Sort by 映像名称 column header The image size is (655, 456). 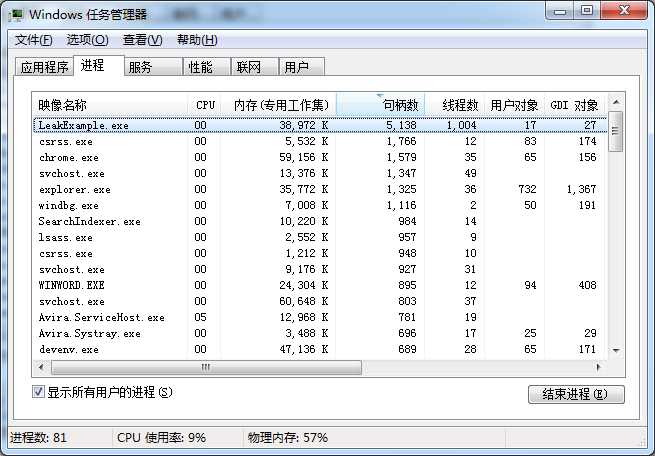point(110,105)
